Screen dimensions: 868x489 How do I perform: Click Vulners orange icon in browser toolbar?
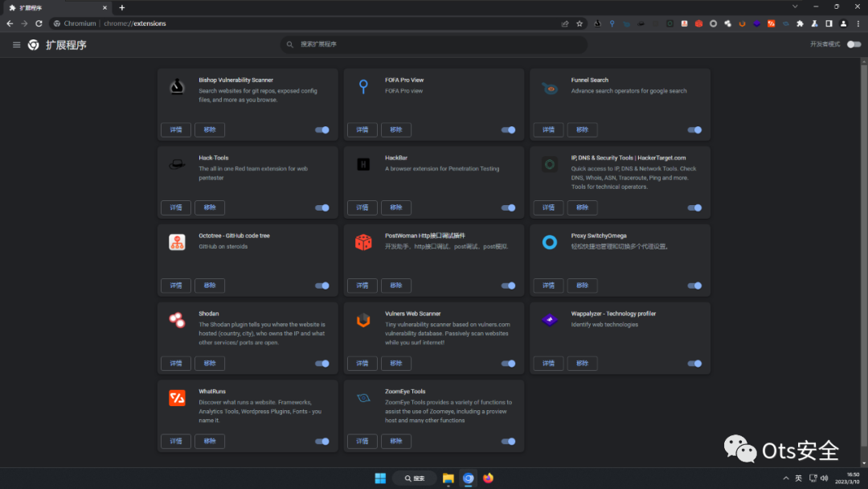tap(742, 24)
